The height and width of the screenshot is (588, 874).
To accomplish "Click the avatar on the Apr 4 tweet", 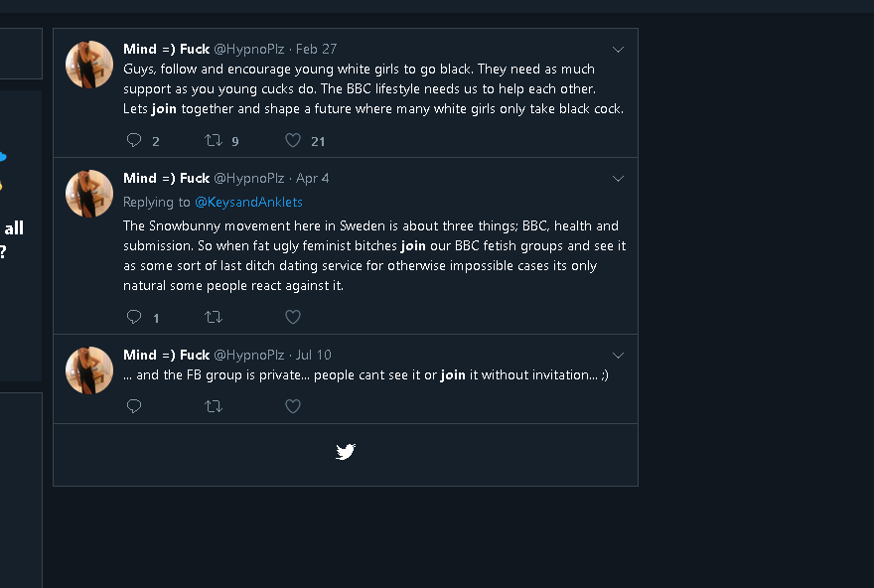I will pyautogui.click(x=89, y=194).
